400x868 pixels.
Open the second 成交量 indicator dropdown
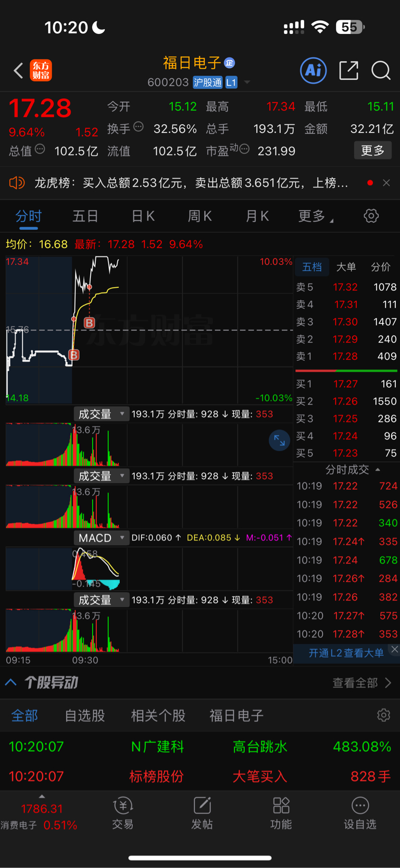(101, 476)
